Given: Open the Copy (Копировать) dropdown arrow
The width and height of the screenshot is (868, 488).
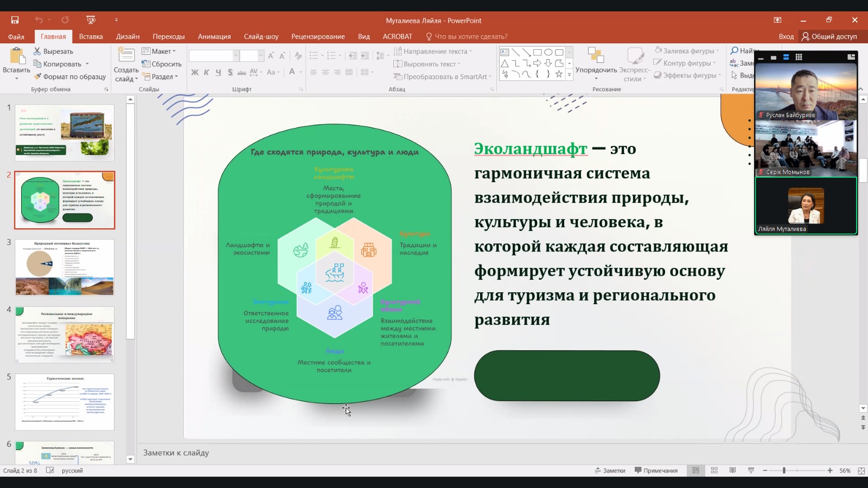Looking at the screenshot, I should (87, 64).
